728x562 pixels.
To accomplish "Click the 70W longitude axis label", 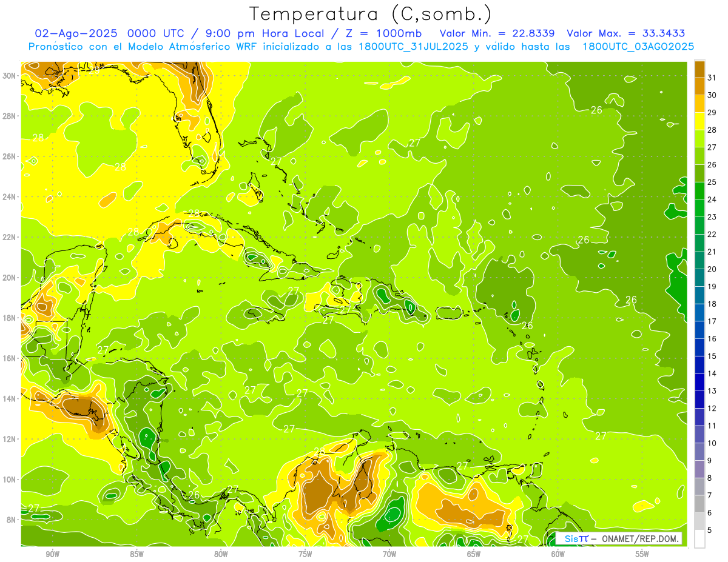I will pyautogui.click(x=389, y=554).
